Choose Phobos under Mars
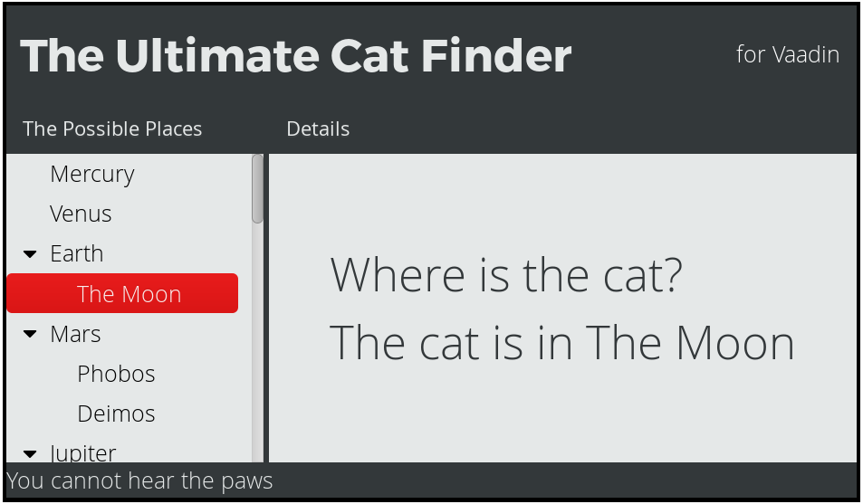 pyautogui.click(x=116, y=374)
